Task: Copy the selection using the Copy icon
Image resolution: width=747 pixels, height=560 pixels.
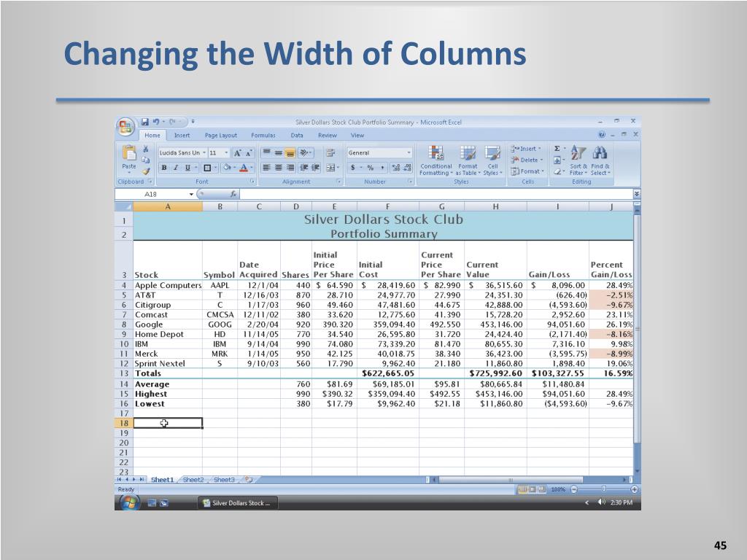Action: pos(146,160)
